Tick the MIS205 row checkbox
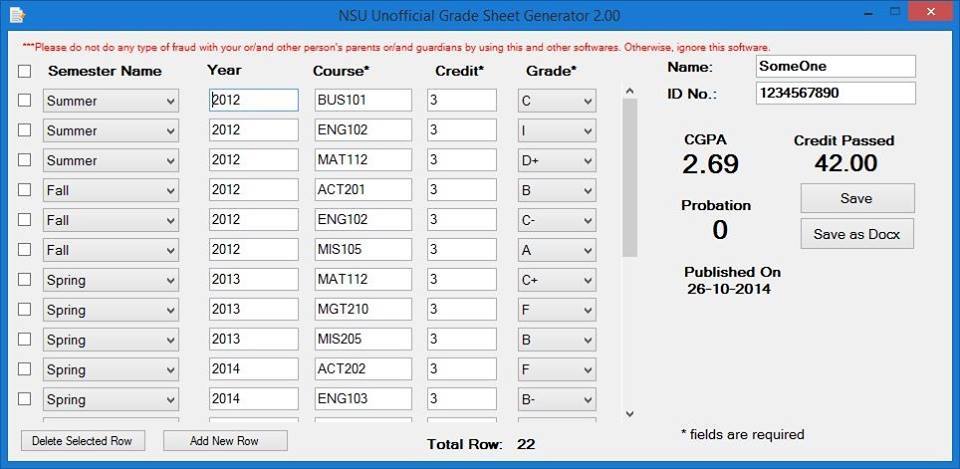The height and width of the screenshot is (469, 960). pos(24,339)
